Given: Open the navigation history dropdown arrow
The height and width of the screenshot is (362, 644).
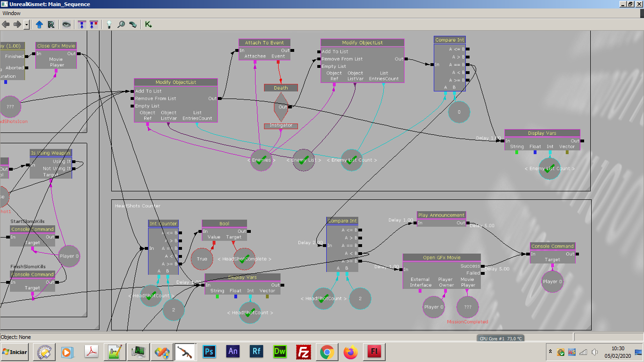Looking at the screenshot, I should click(26, 24).
